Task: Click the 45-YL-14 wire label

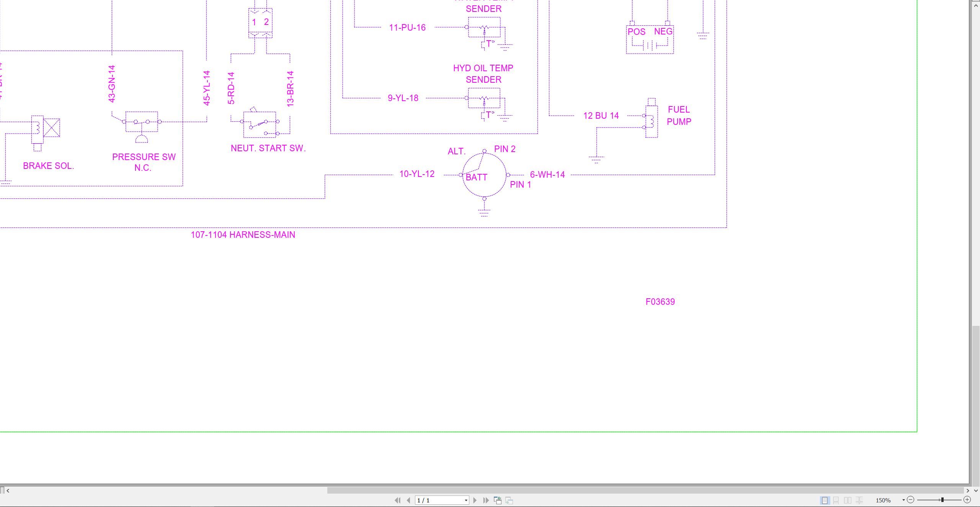Action: click(207, 88)
